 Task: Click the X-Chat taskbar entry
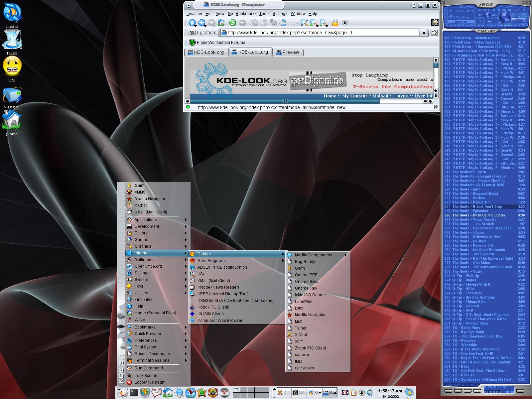(283, 393)
